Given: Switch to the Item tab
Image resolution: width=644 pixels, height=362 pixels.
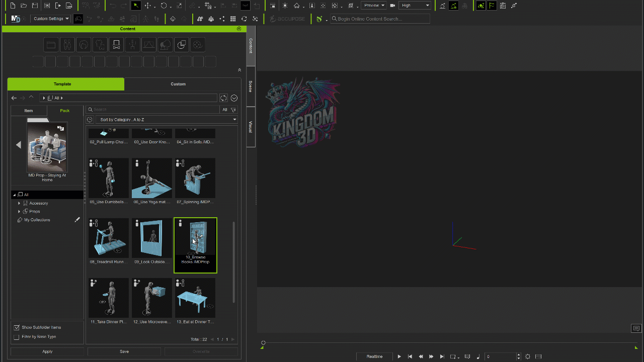Looking at the screenshot, I should click(29, 111).
